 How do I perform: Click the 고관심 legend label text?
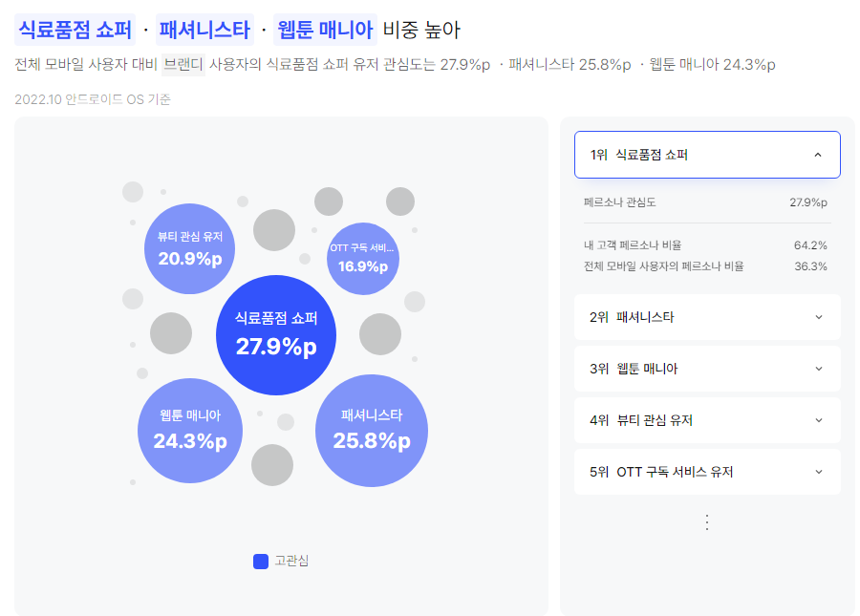(x=291, y=562)
